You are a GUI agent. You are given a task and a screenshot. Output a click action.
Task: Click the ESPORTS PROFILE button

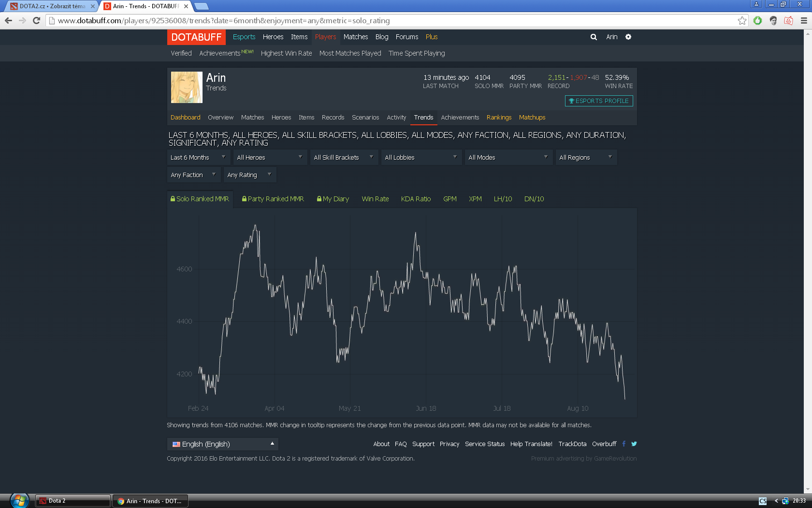pos(599,101)
